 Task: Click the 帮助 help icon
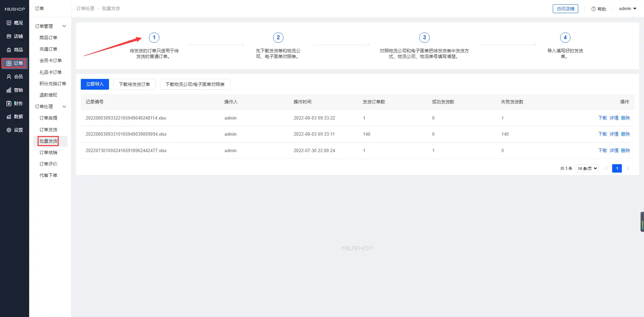tap(593, 9)
